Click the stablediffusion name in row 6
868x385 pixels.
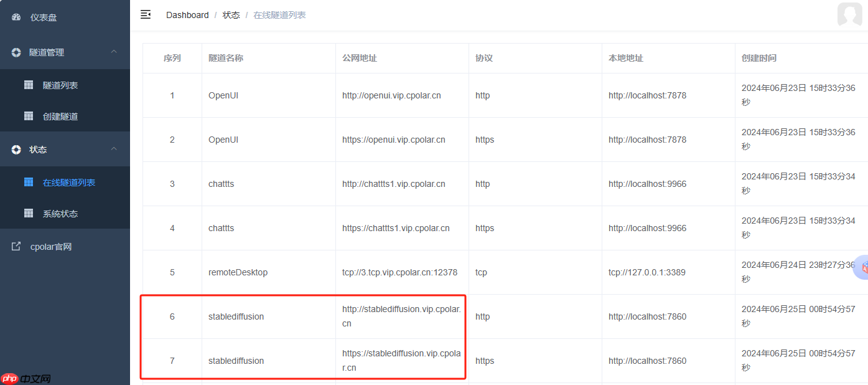(236, 316)
